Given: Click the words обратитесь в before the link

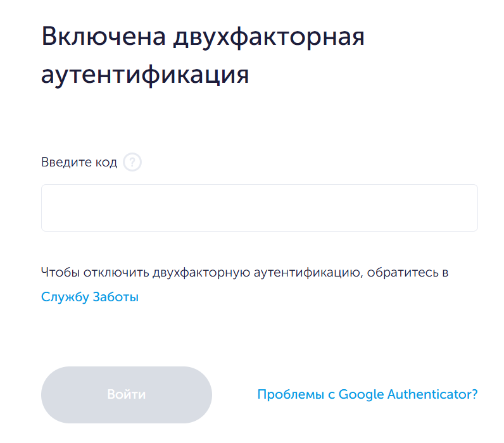Looking at the screenshot, I should pos(408,273).
